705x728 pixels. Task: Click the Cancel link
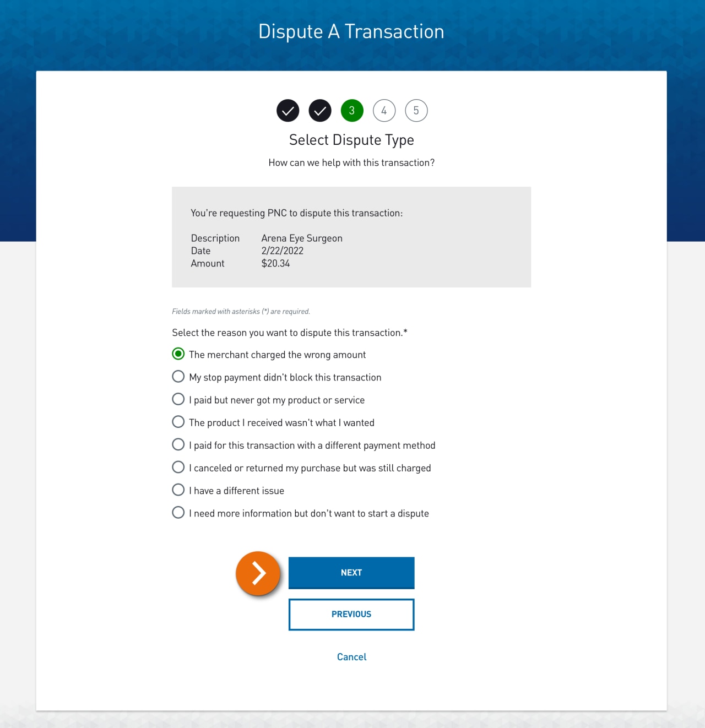(x=351, y=656)
